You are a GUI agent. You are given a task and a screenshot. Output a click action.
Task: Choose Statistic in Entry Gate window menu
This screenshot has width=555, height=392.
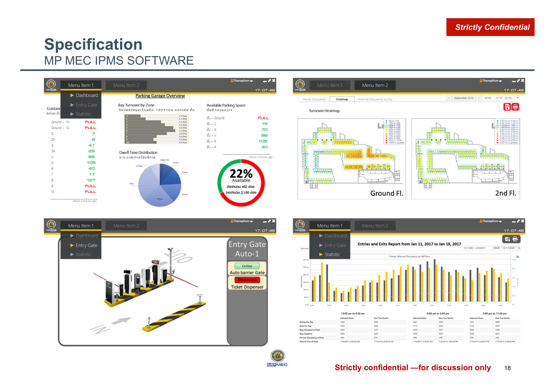point(81,255)
